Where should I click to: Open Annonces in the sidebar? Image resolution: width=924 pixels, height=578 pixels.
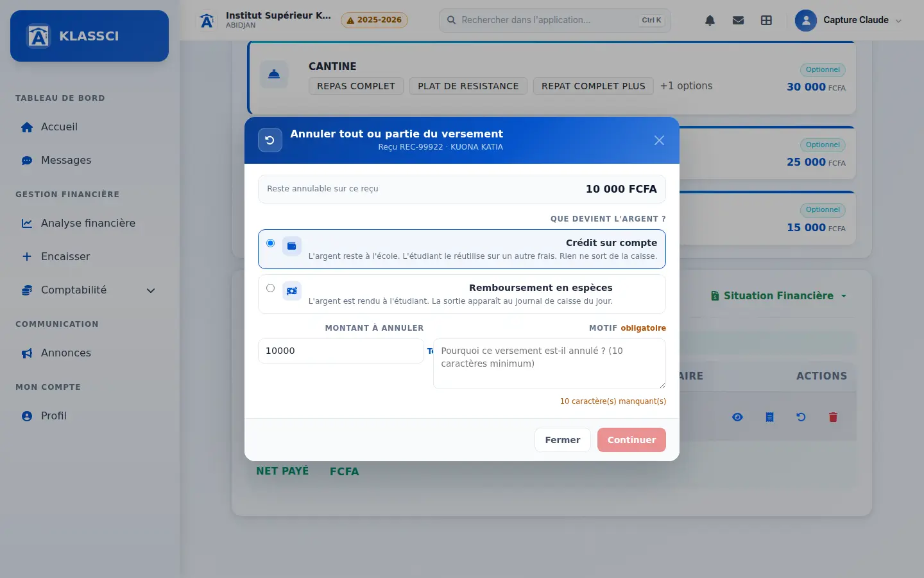click(x=89, y=353)
